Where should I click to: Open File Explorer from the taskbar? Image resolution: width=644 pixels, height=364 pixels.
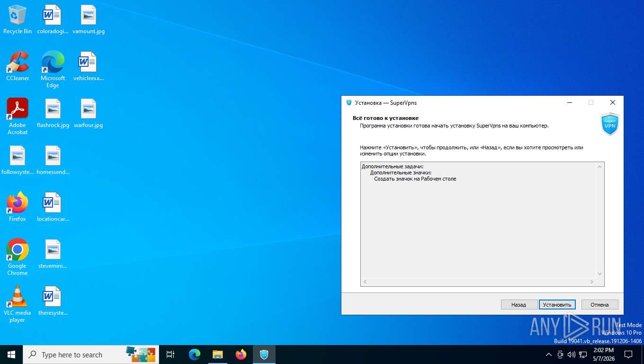(x=217, y=355)
